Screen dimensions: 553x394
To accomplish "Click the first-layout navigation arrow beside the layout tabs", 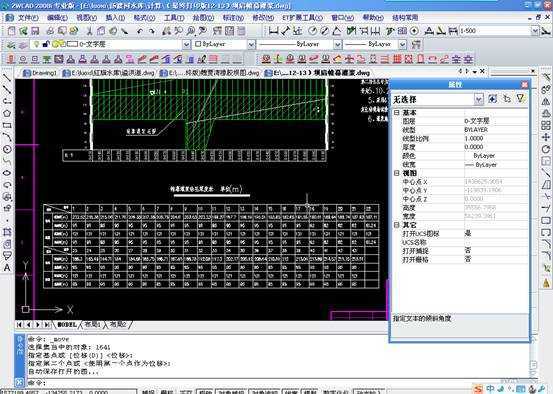I will (19, 325).
